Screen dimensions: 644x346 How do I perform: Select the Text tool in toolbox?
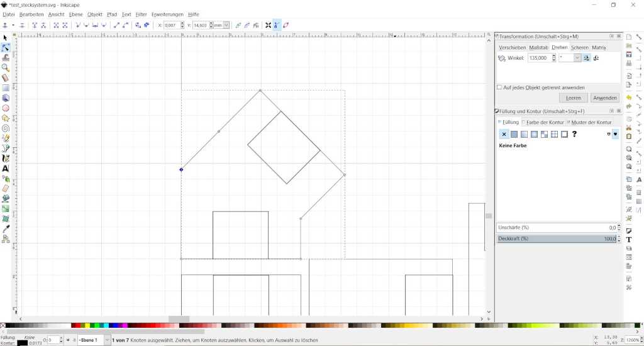(x=5, y=169)
